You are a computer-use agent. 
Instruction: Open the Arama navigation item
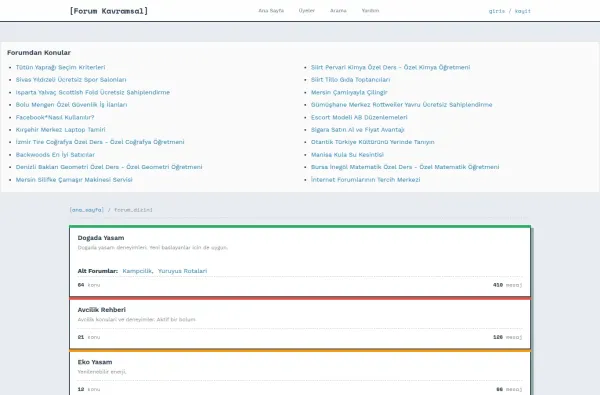(x=338, y=11)
